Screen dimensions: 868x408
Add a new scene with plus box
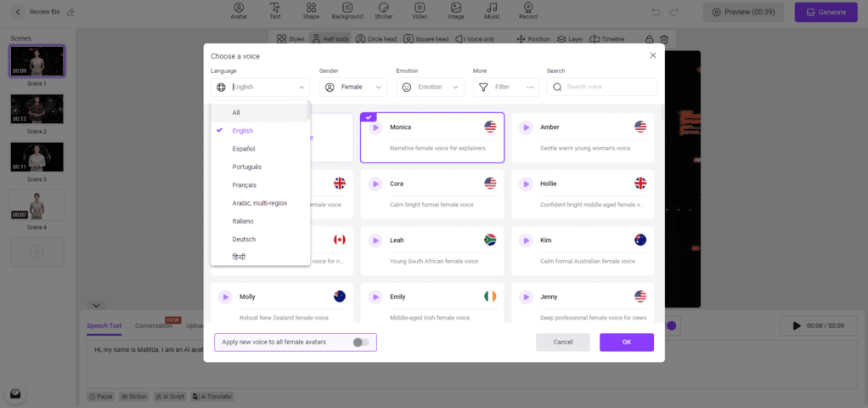pyautogui.click(x=37, y=252)
